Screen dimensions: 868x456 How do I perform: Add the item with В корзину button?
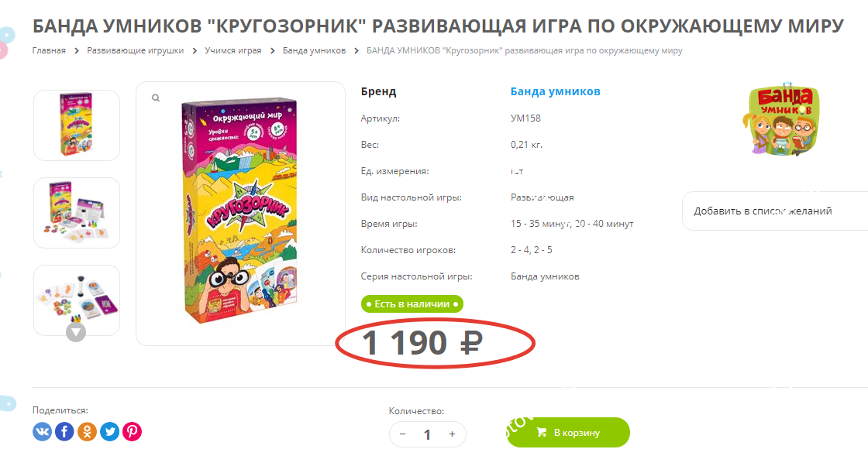tap(568, 432)
